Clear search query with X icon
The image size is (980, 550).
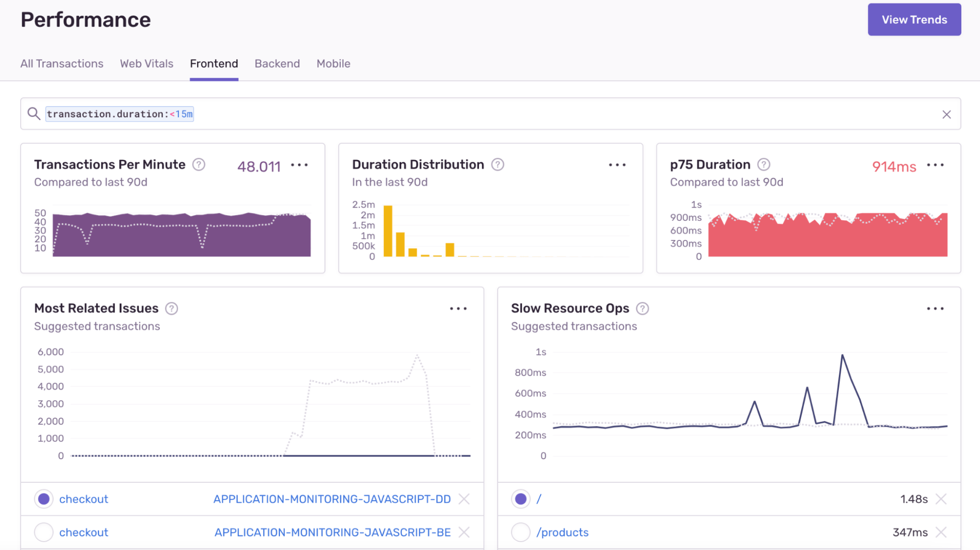[946, 114]
